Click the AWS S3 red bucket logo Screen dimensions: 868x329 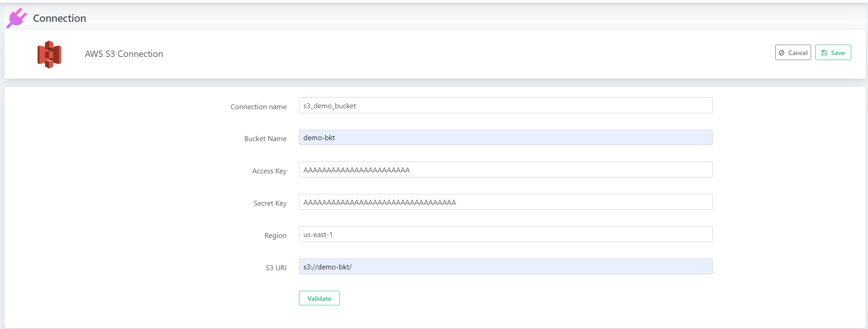click(49, 55)
